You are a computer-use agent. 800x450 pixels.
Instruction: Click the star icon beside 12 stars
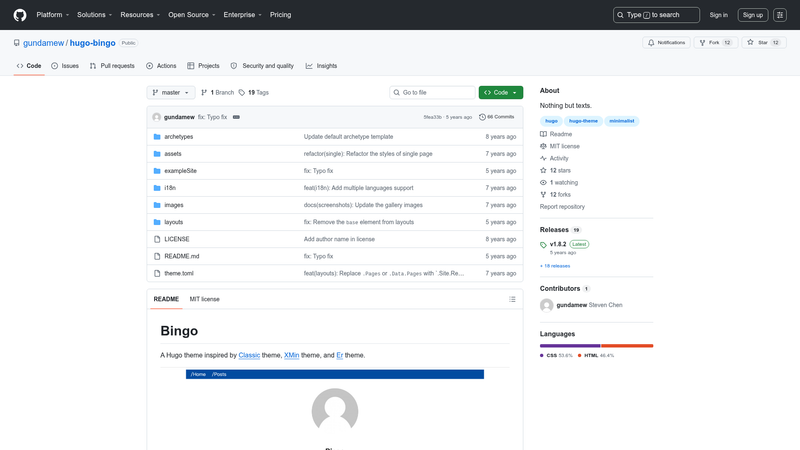tap(543, 170)
